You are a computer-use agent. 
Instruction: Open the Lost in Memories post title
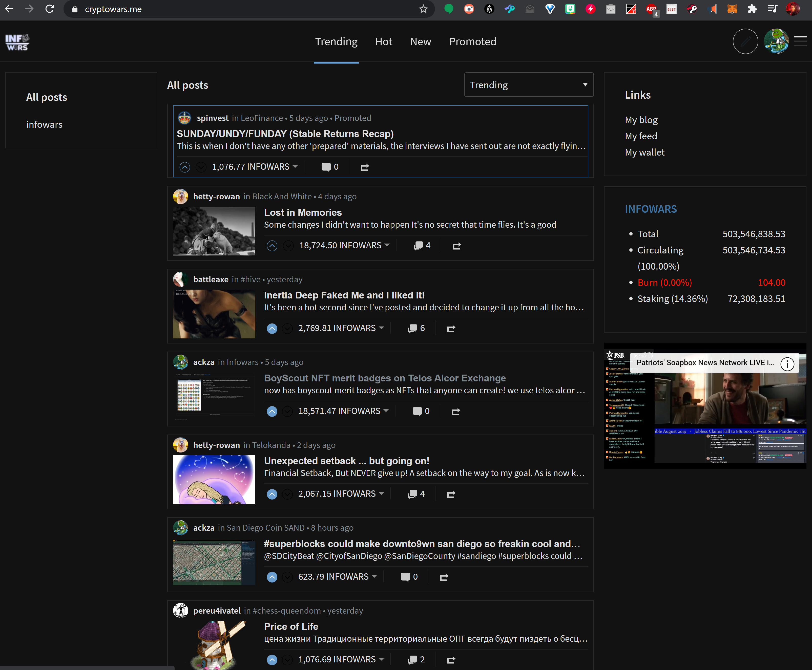coord(303,213)
